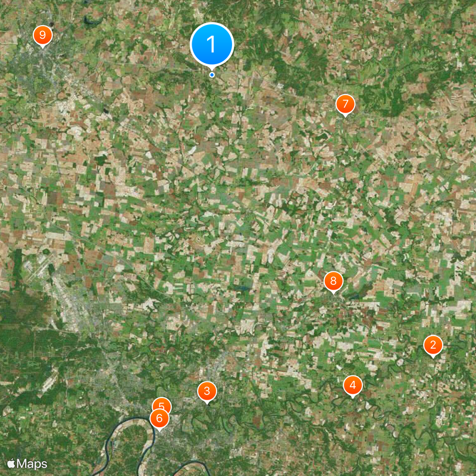This screenshot has height=476, width=476.
Task: Open the Maps text attribution link
Action: click(x=32, y=464)
